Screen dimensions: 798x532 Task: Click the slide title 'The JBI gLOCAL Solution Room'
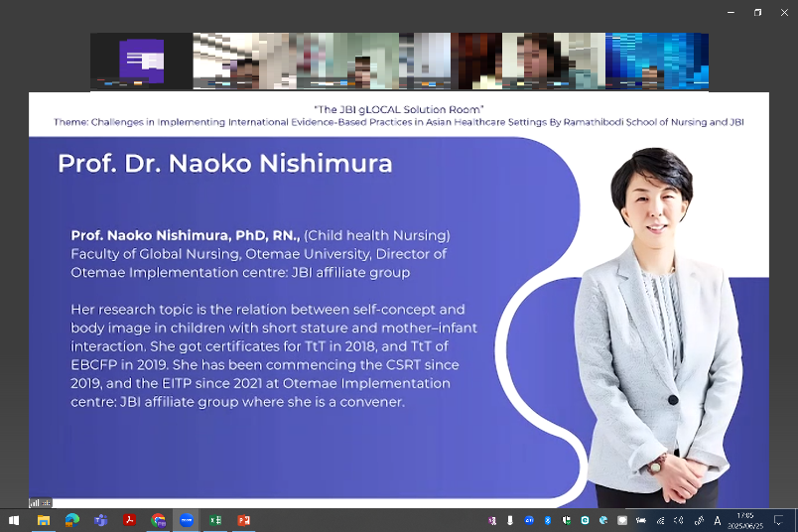398,109
